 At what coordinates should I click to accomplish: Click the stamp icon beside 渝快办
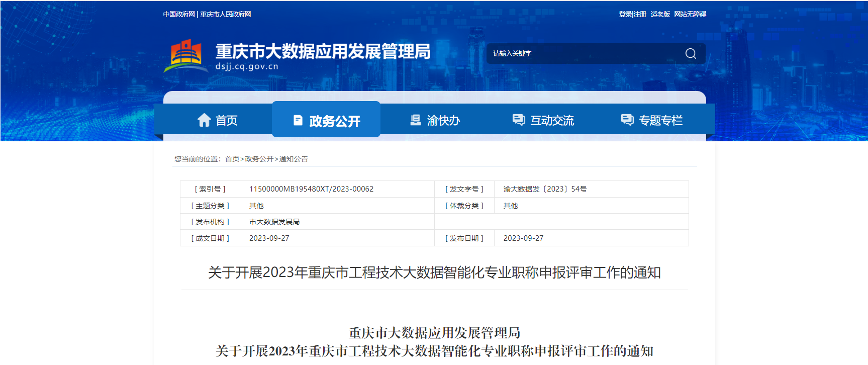[415, 120]
